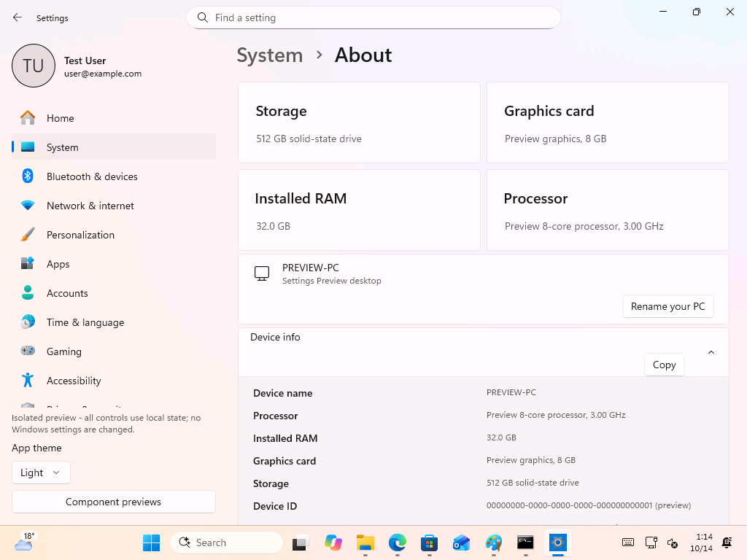747x560 pixels.
Task: Click the user@example.com email text
Action: (103, 74)
